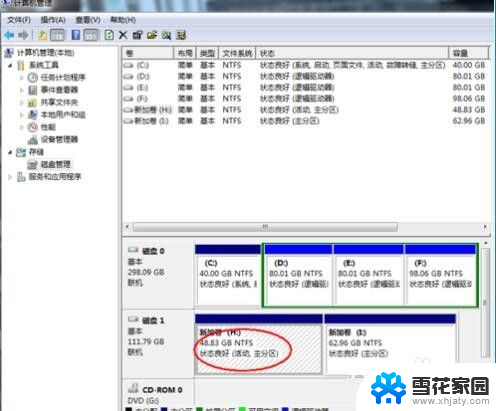This screenshot has width=496, height=411.
Task: Click the open folder toolbar icon
Action: pyautogui.click(x=152, y=35)
